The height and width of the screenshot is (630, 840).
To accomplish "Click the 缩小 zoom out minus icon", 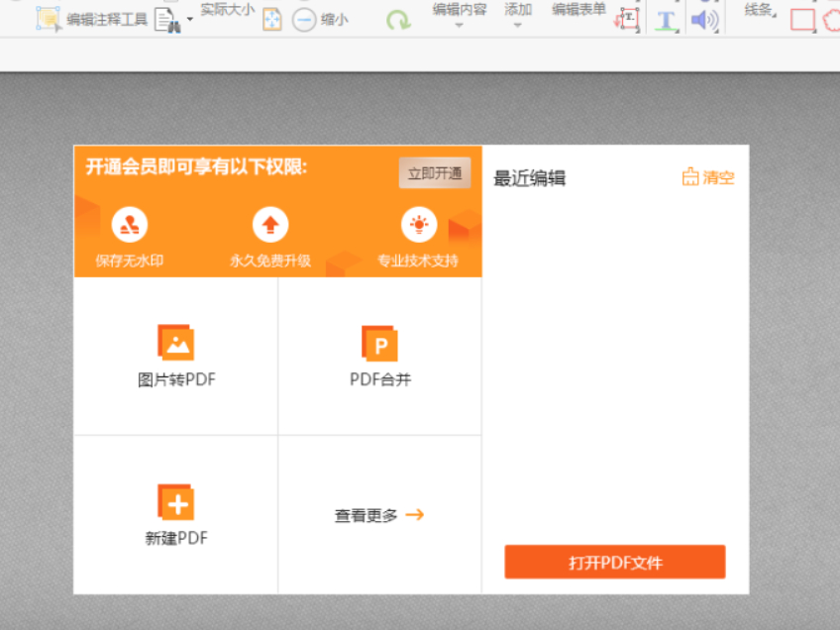I will (x=304, y=21).
